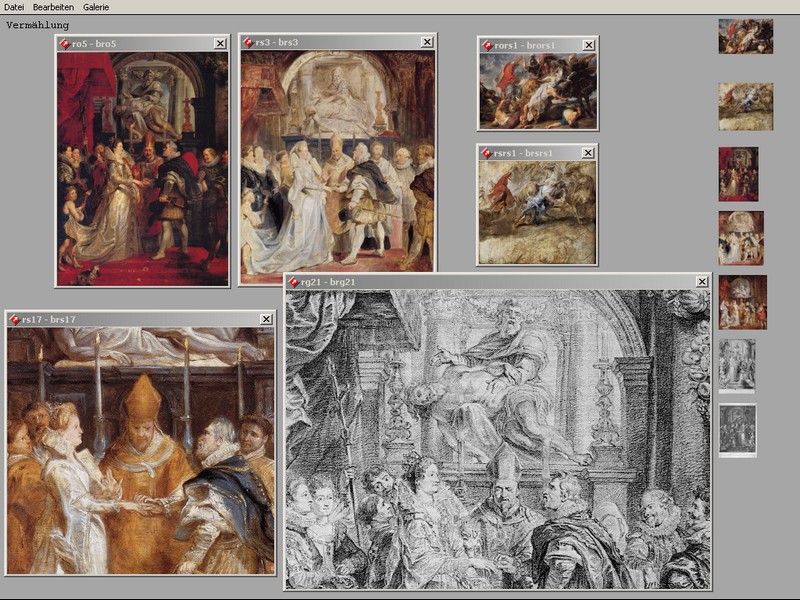The image size is (800, 600).
Task: Open the Bearbeiten menu
Action: 54,7
